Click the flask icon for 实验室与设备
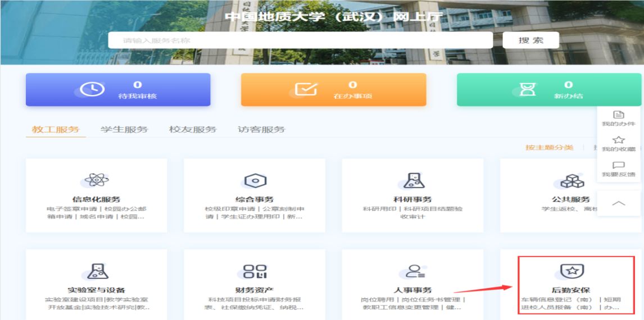The height and width of the screenshot is (320, 644). tap(97, 271)
